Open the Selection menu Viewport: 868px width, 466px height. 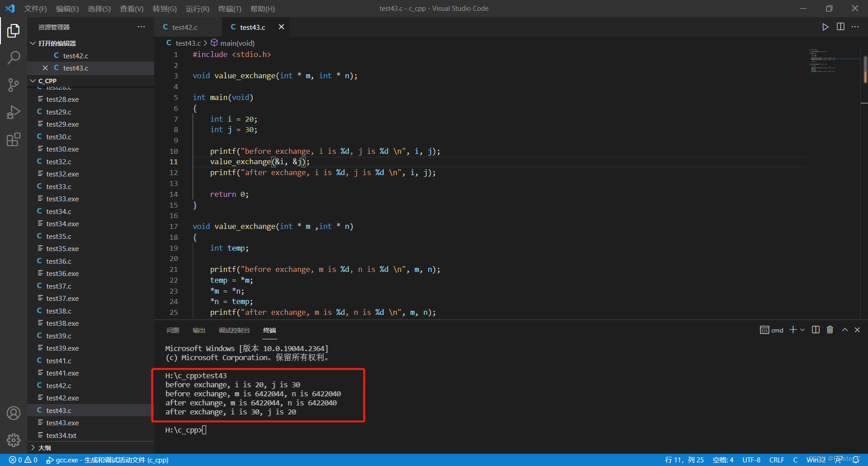tap(99, 9)
